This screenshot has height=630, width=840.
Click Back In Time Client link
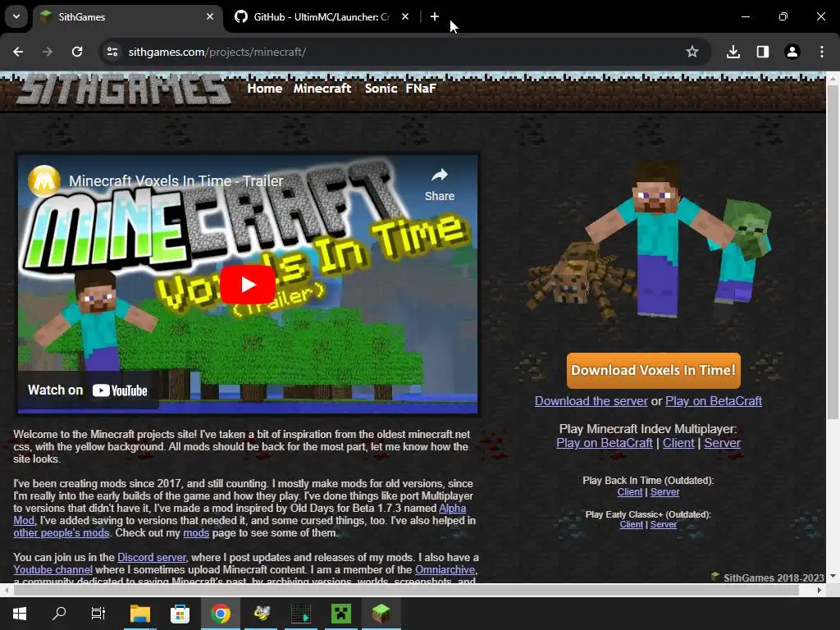point(629,492)
